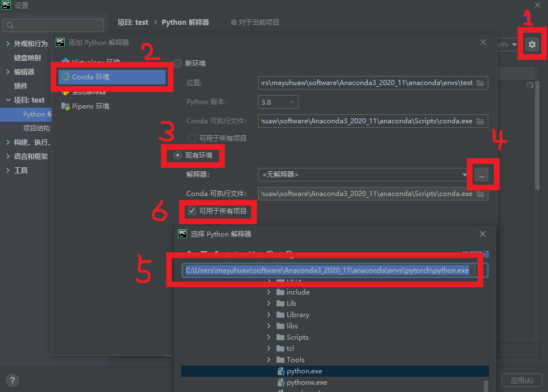
Task: Browse folder icon for 位置 path field
Action: tap(480, 83)
